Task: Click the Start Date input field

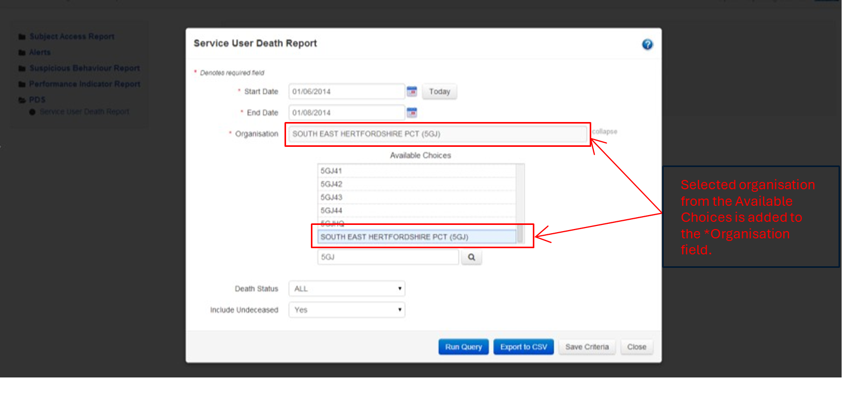Action: 347,92
